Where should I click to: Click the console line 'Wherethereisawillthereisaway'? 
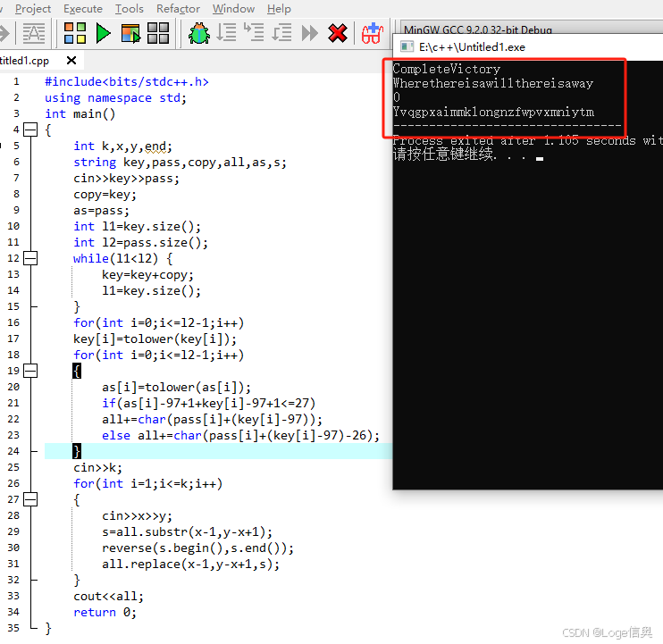tap(493, 83)
